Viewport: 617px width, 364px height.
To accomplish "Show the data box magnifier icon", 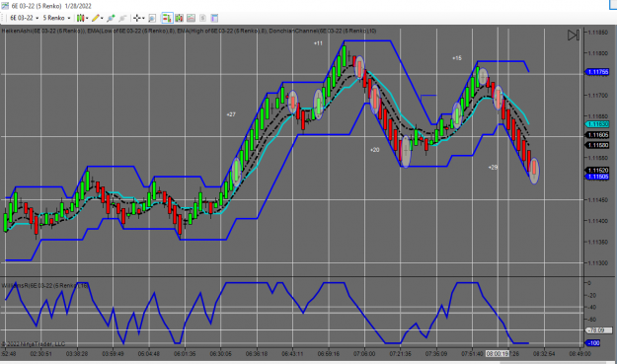I will [152, 18].
